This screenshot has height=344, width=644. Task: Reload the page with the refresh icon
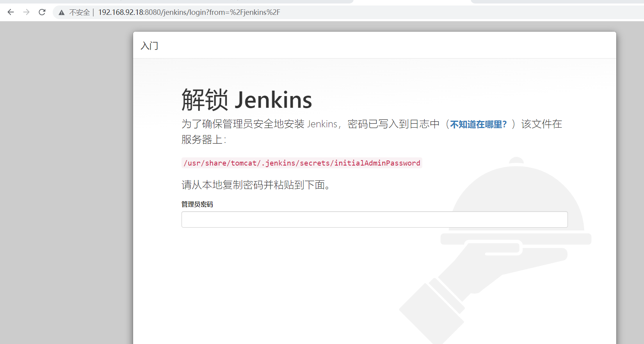pyautogui.click(x=42, y=12)
